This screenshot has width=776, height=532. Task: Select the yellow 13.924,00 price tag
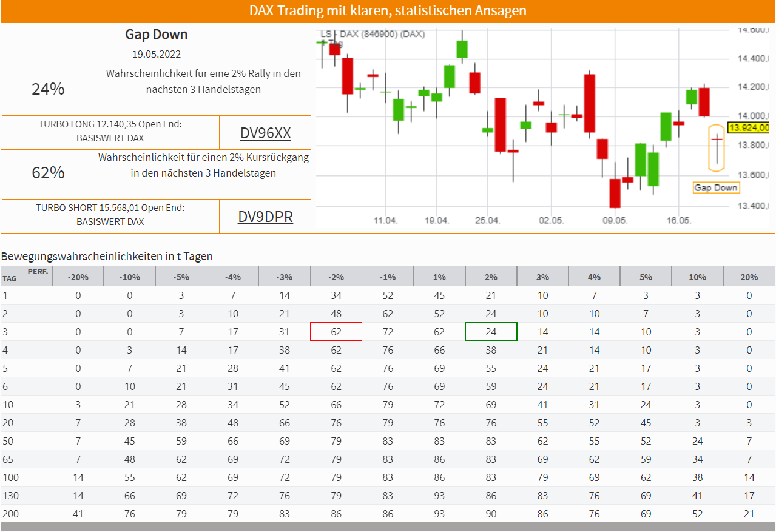749,128
